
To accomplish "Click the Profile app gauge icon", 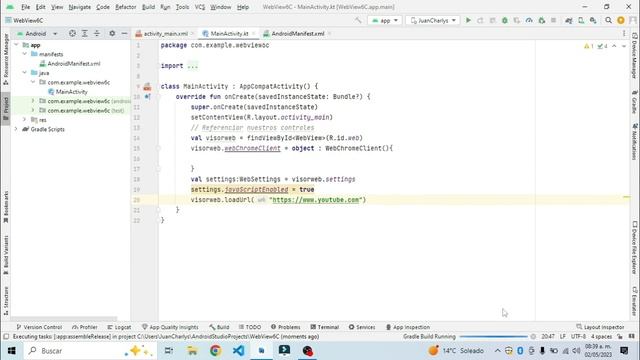I will point(529,20).
